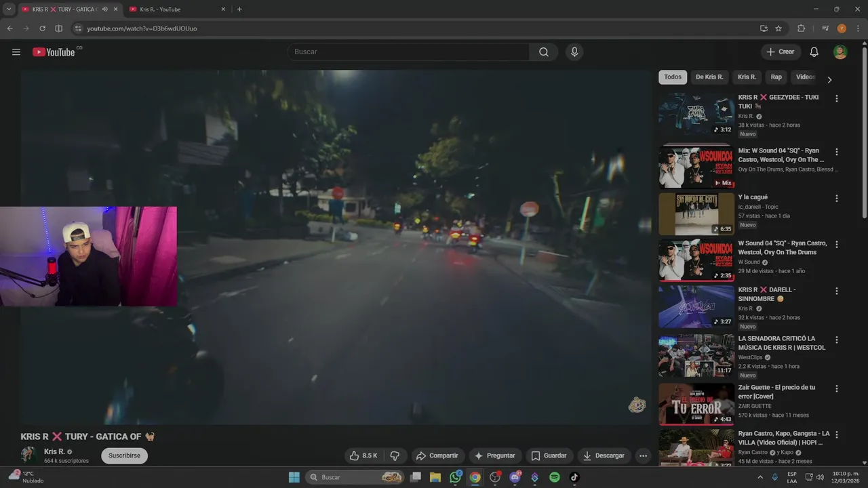Install app icon in address bar

click(x=764, y=28)
